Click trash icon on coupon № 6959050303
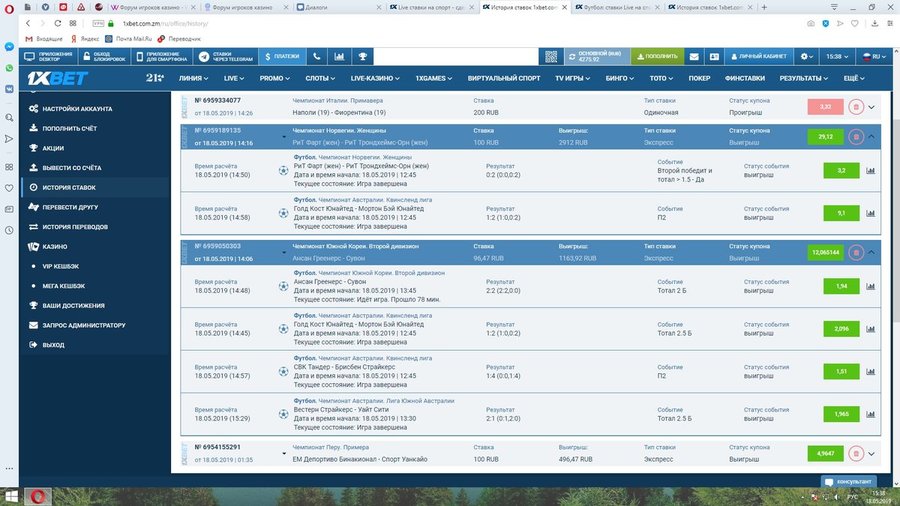This screenshot has width=900, height=506. click(855, 253)
